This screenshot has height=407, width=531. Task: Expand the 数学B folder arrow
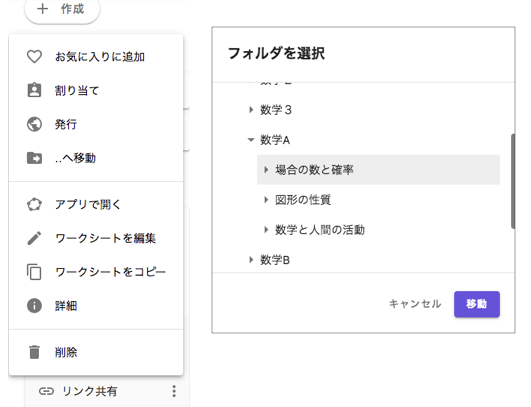(251, 260)
